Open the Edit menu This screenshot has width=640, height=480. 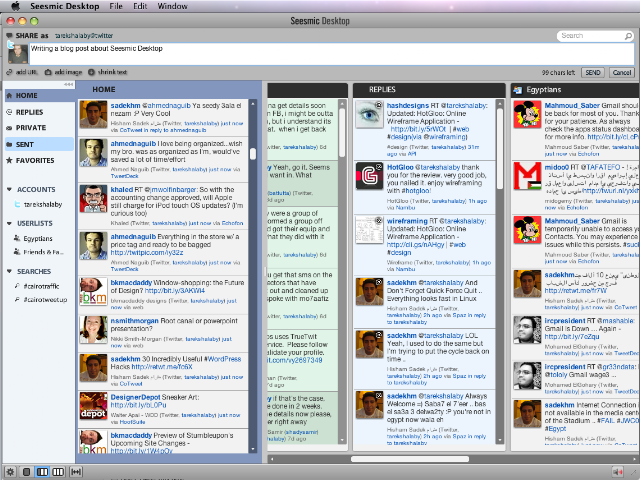(140, 6)
